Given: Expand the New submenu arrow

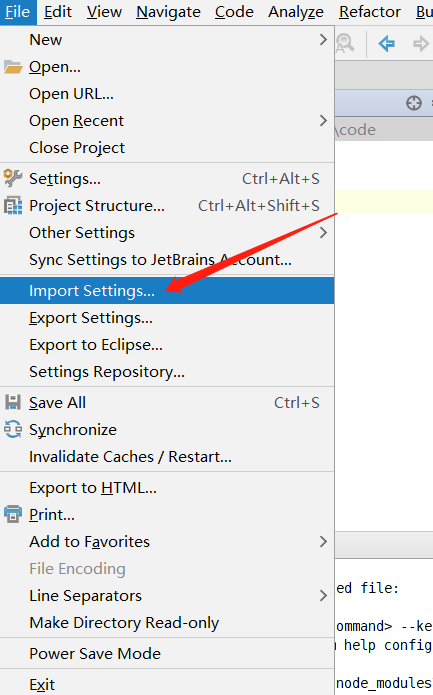Looking at the screenshot, I should click(323, 39).
